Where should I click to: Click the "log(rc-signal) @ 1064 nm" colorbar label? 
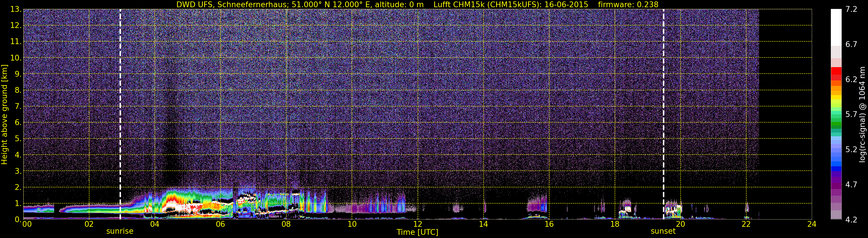[862, 115]
